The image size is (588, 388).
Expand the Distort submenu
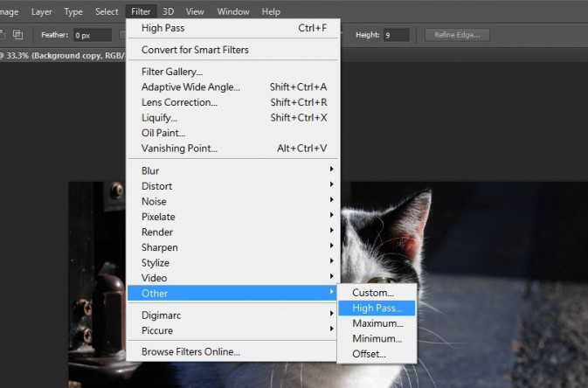pos(233,186)
